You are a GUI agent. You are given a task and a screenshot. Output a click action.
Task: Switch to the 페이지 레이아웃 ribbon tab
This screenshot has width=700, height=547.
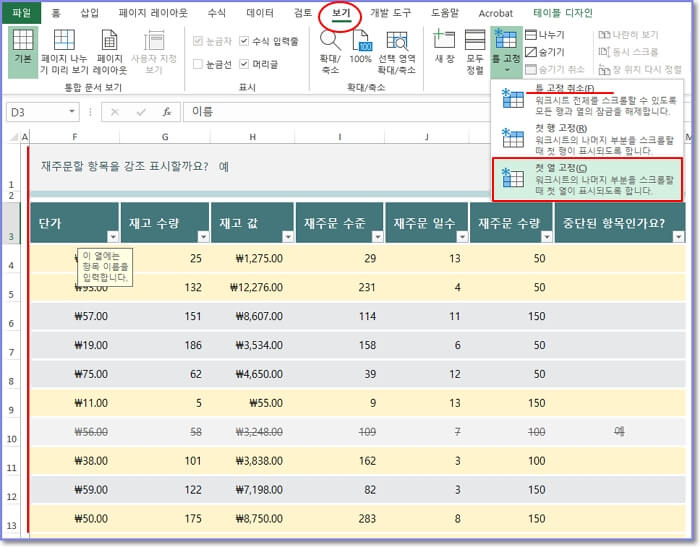(x=153, y=13)
